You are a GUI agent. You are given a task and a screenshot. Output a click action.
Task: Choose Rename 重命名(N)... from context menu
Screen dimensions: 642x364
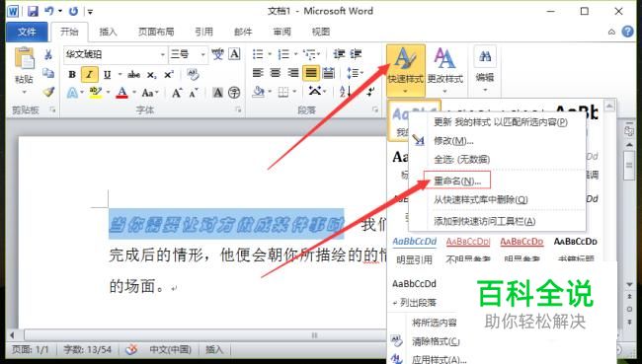tap(457, 181)
